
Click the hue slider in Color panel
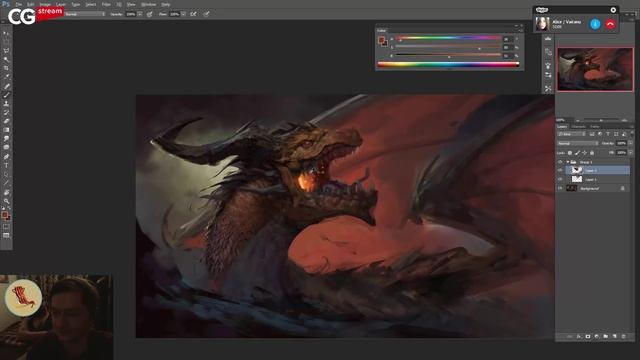tap(448, 39)
